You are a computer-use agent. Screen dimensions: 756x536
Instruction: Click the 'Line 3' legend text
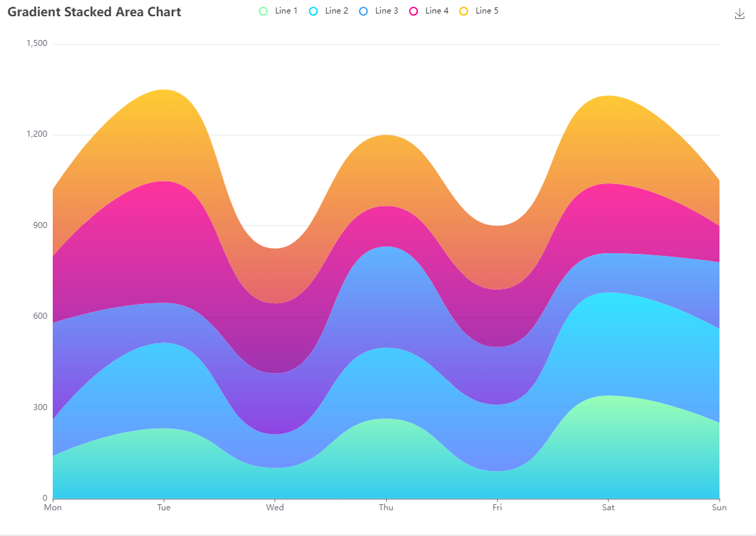coord(386,11)
